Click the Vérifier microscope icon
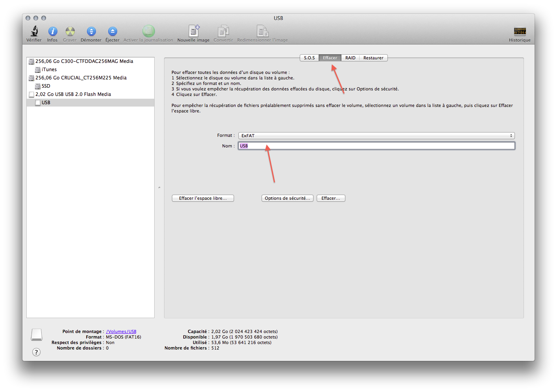This screenshot has width=557, height=392. 34,31
